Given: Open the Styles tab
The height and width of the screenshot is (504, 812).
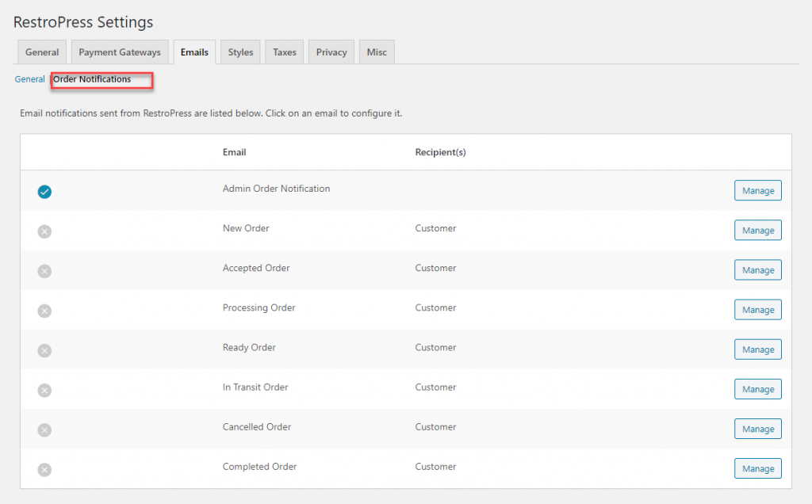Looking at the screenshot, I should (240, 52).
